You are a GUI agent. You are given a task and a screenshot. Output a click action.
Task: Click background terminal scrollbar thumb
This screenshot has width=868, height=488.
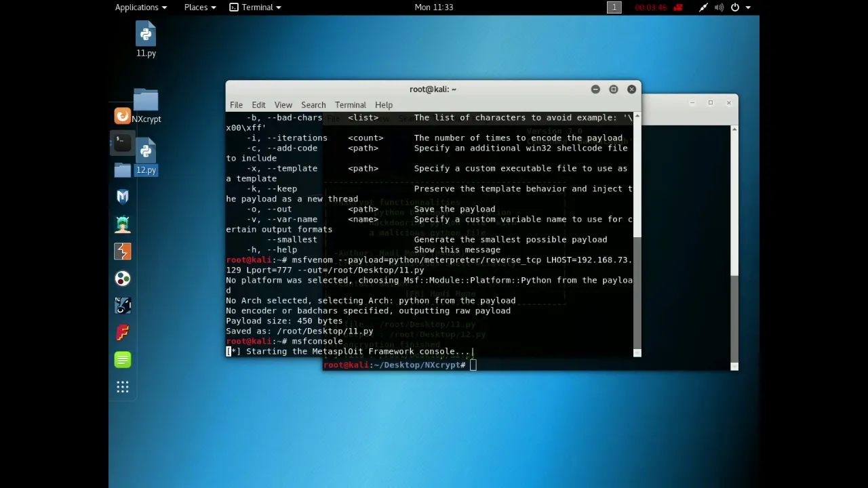pyautogui.click(x=734, y=318)
